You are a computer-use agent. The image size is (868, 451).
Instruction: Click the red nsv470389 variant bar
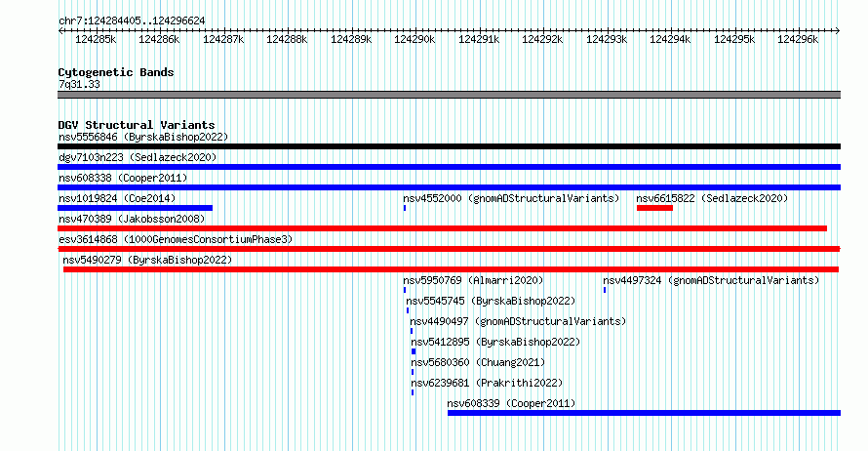(443, 228)
